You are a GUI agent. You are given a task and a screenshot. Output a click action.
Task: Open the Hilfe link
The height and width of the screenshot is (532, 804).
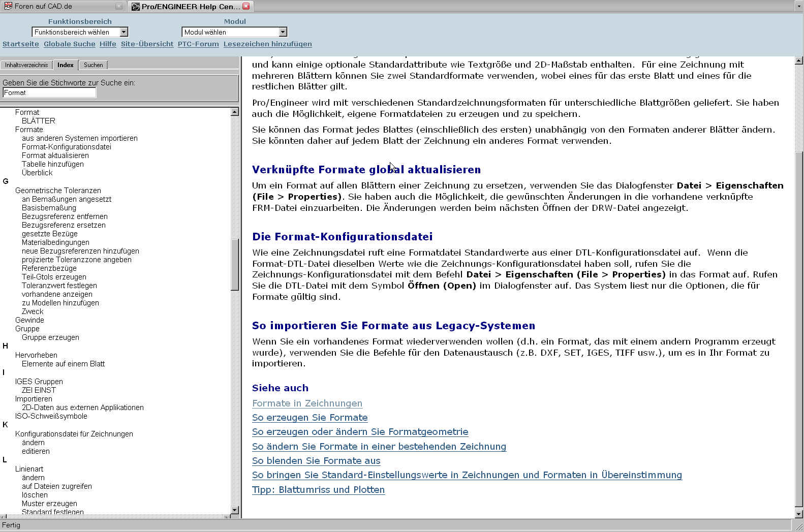108,44
